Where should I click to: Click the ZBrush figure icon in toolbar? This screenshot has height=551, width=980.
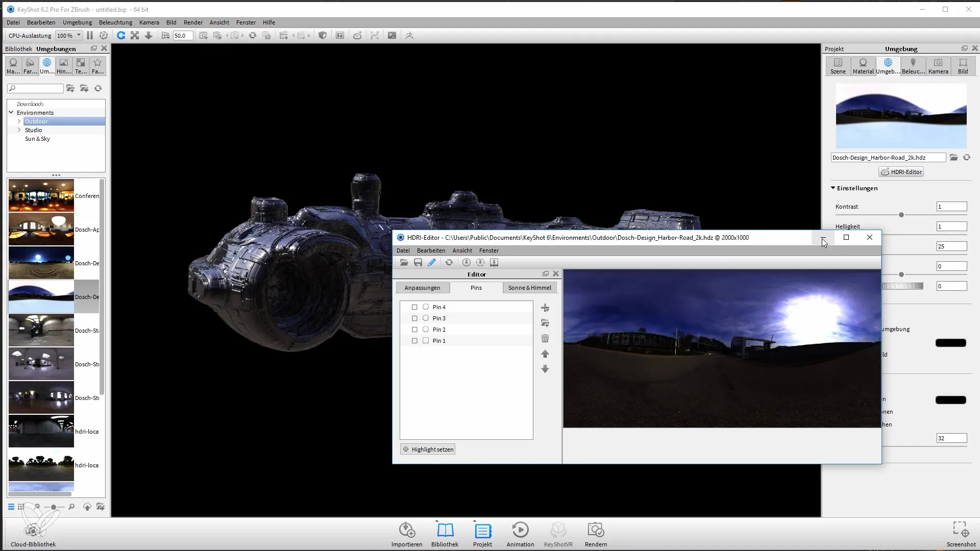coord(409,35)
